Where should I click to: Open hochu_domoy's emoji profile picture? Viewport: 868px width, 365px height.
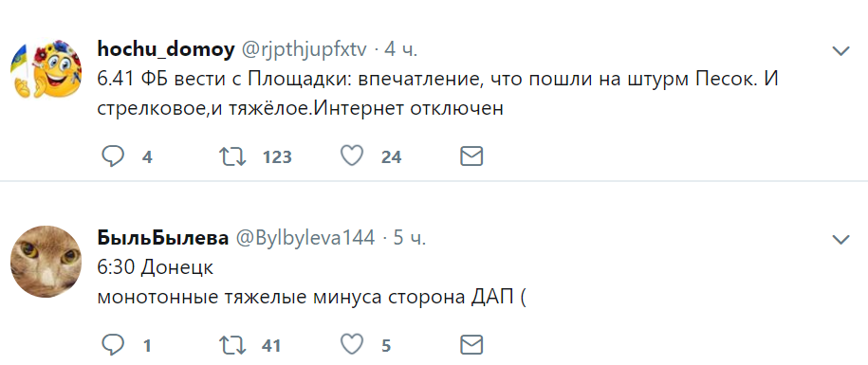pyautogui.click(x=46, y=68)
